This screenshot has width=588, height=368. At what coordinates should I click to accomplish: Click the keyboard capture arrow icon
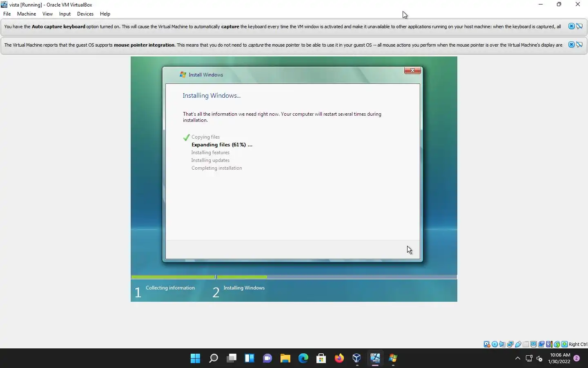pyautogui.click(x=565, y=344)
